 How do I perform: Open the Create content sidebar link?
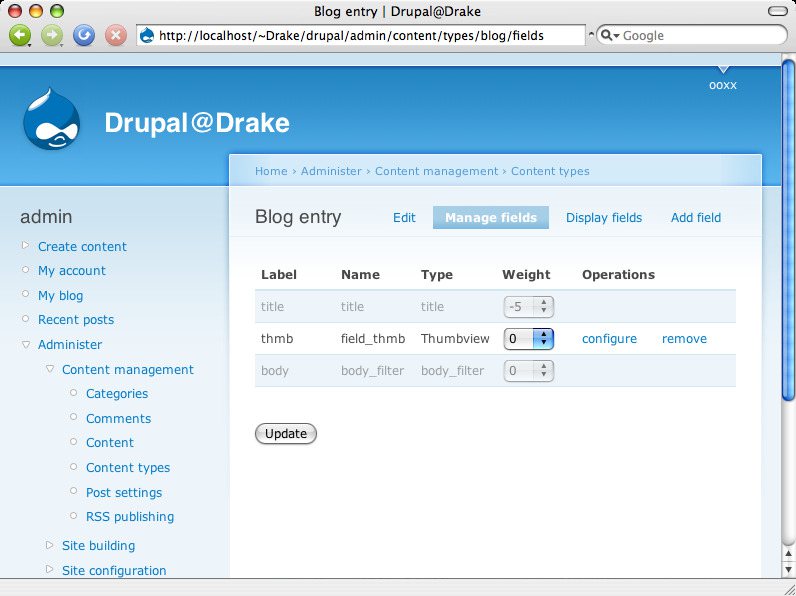pos(82,247)
